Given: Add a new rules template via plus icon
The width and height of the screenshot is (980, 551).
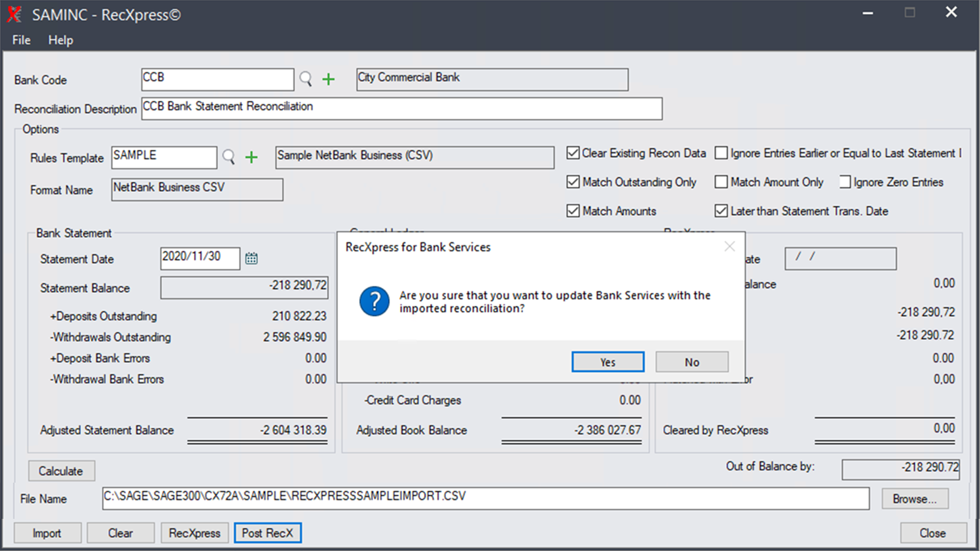Looking at the screenshot, I should pyautogui.click(x=251, y=158).
